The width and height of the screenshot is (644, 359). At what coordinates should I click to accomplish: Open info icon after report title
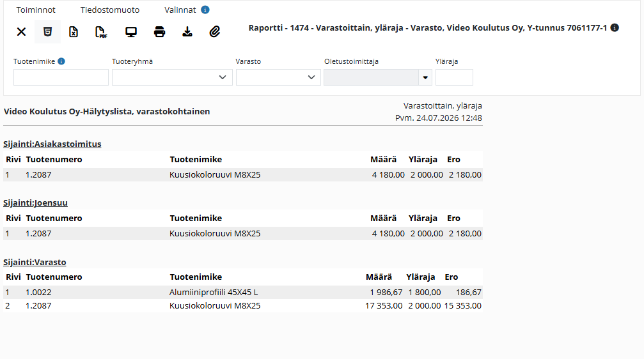(x=615, y=27)
